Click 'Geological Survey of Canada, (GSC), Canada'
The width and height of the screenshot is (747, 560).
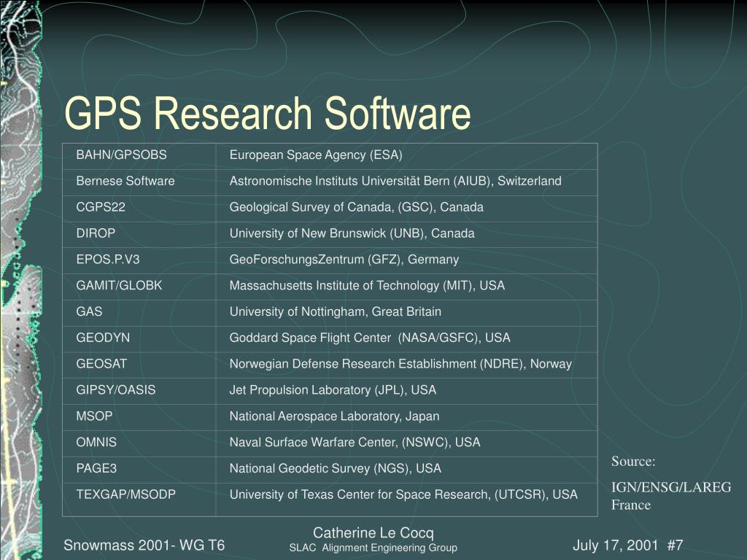(x=356, y=207)
